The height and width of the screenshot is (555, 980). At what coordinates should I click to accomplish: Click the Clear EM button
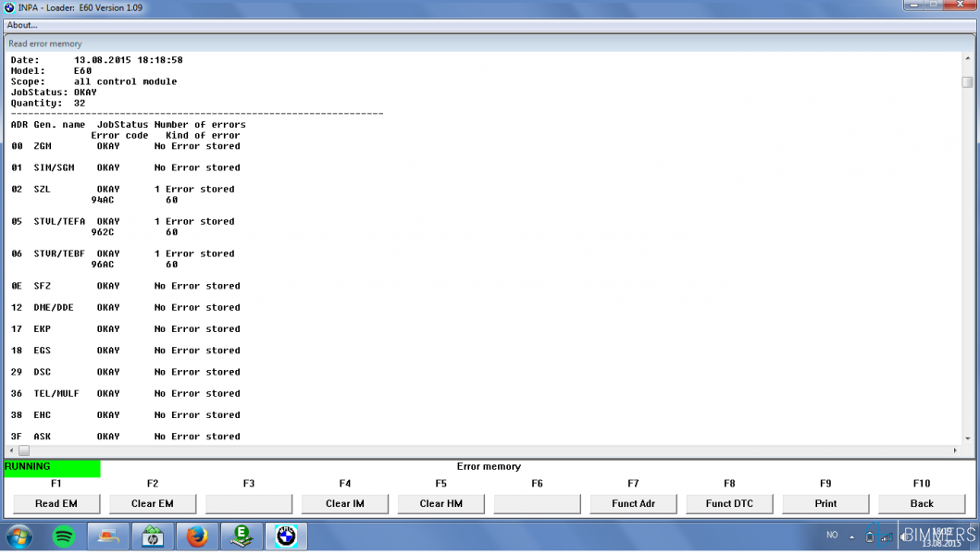tap(153, 503)
